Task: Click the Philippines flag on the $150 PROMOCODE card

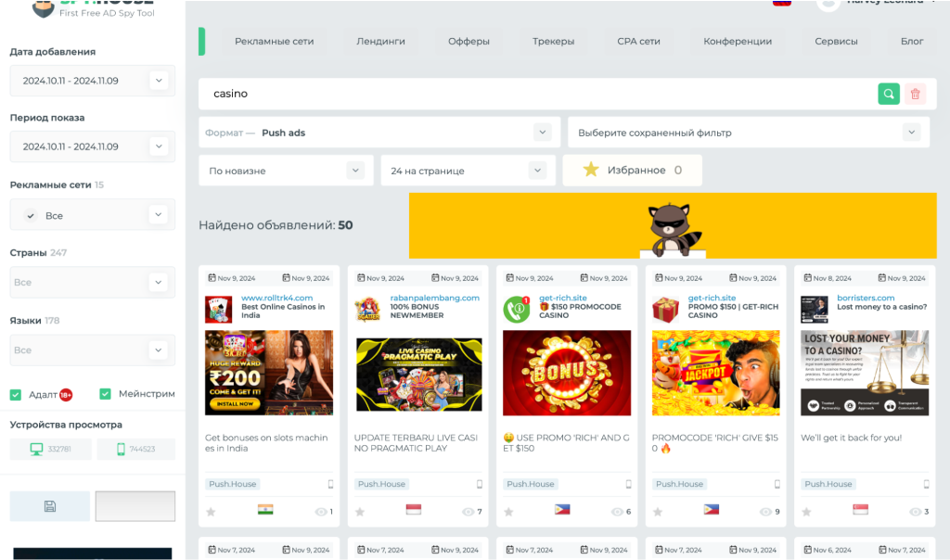Action: [x=562, y=510]
